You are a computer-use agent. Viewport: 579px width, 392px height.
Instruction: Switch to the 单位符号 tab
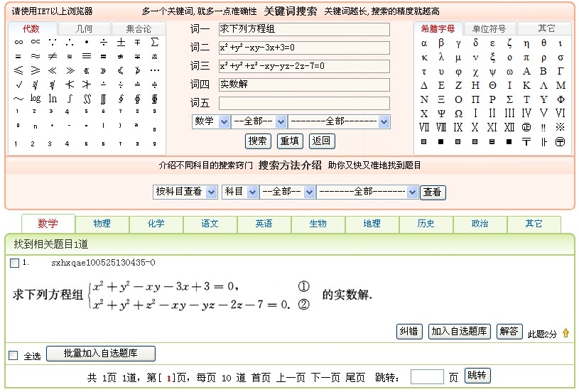(x=489, y=28)
